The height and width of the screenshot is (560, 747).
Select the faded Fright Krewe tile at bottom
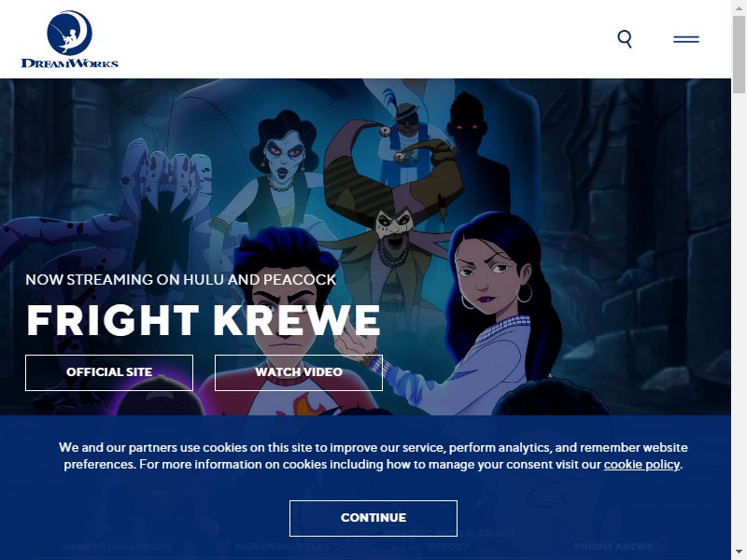pyautogui.click(x=614, y=546)
